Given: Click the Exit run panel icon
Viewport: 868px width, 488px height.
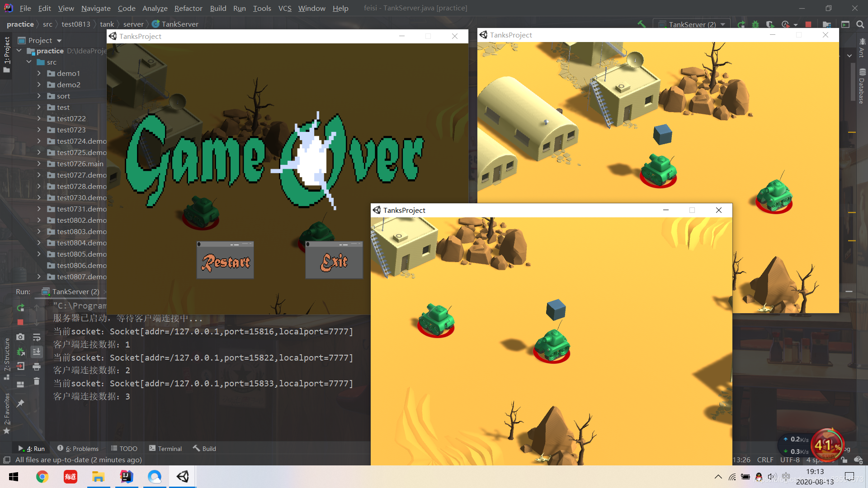Looking at the screenshot, I should [x=20, y=366].
